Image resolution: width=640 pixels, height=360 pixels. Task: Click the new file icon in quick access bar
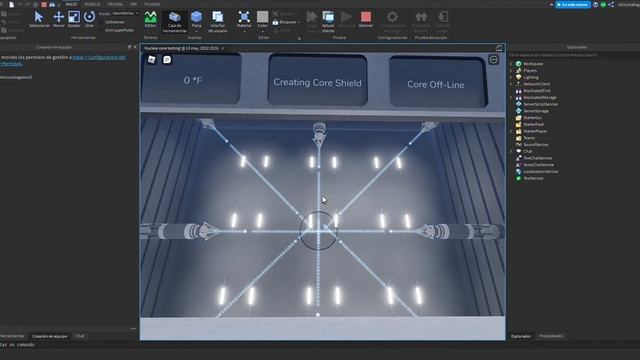[11, 4]
